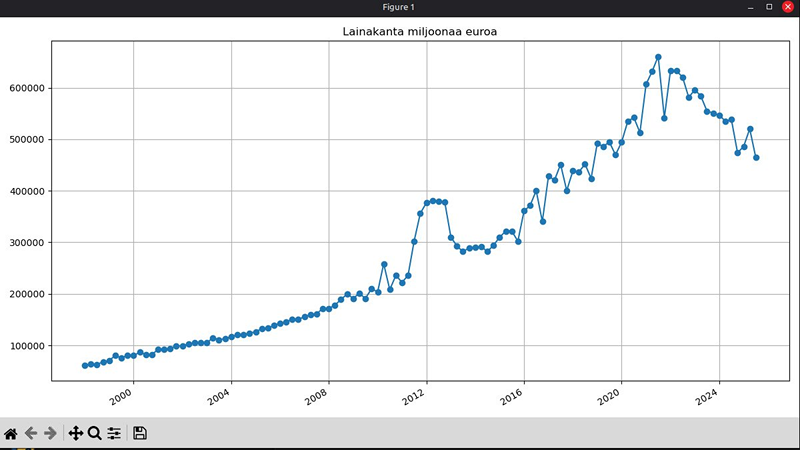Click the 'Figure 1' window title
Screen dimensions: 800x450
[398, 7]
